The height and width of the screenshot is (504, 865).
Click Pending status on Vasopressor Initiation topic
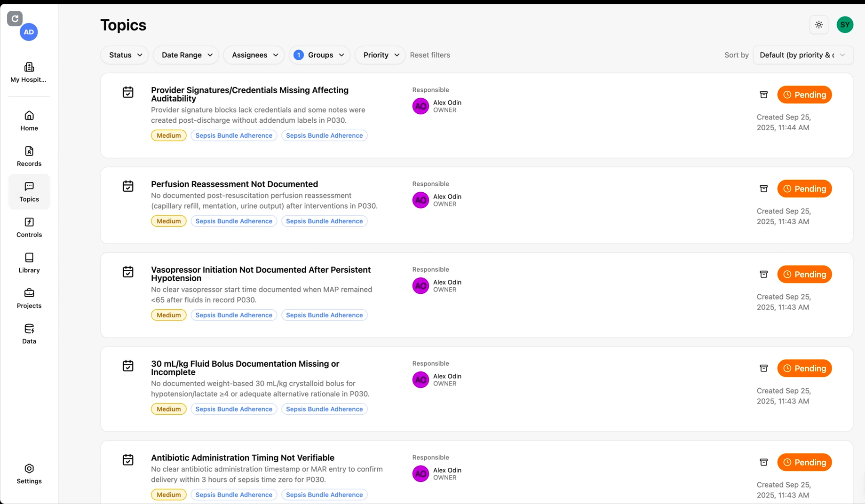pyautogui.click(x=804, y=274)
